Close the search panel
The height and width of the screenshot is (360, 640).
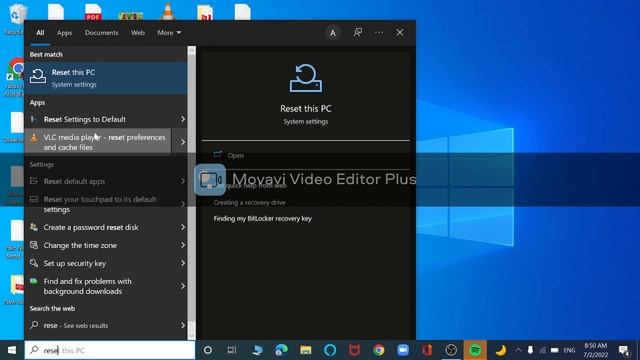(400, 33)
